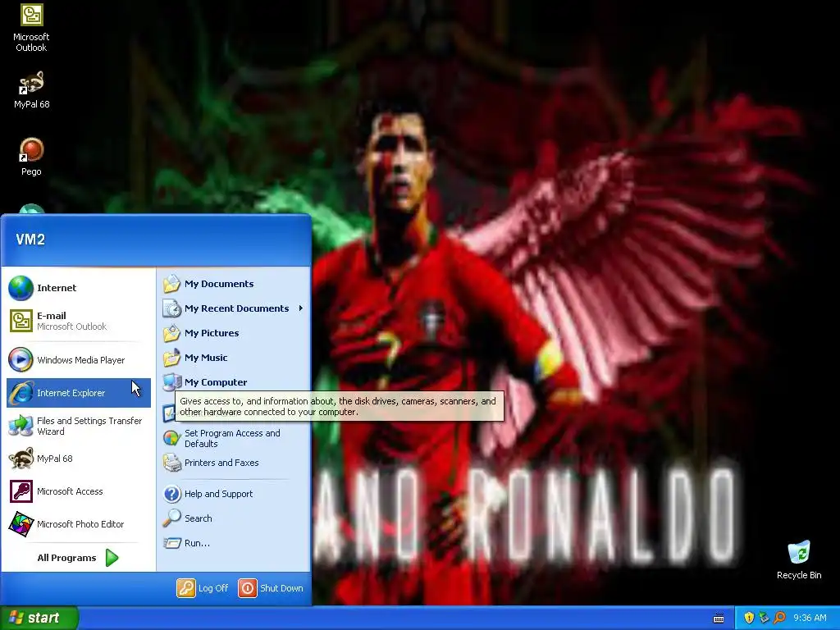Click the VM2 user name header
840x630 pixels.
[x=30, y=240]
